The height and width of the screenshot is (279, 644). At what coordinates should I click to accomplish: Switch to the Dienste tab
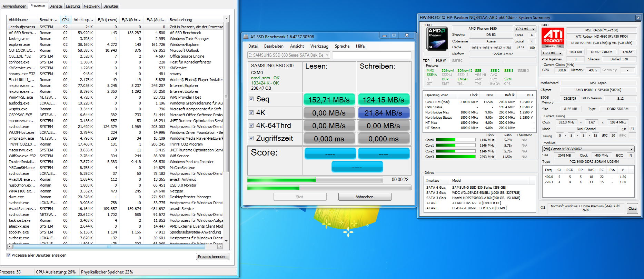click(56, 6)
